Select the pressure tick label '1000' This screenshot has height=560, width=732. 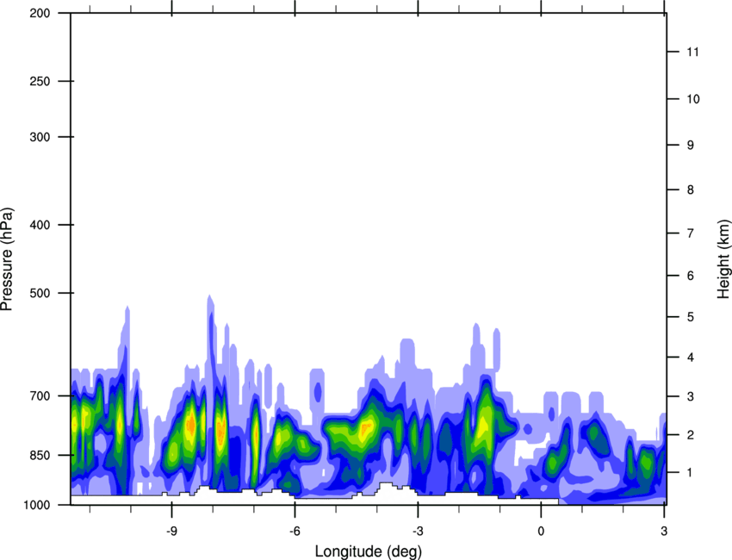37,505
